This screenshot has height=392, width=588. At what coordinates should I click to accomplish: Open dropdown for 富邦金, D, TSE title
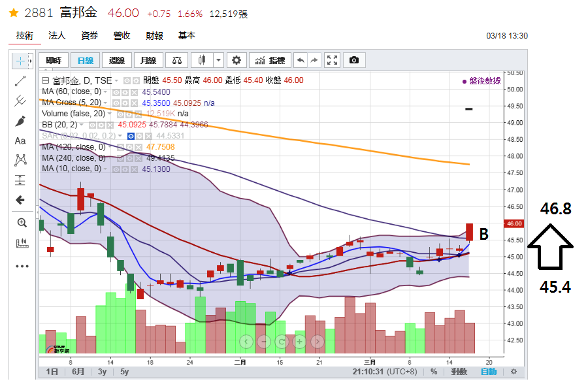[x=117, y=80]
